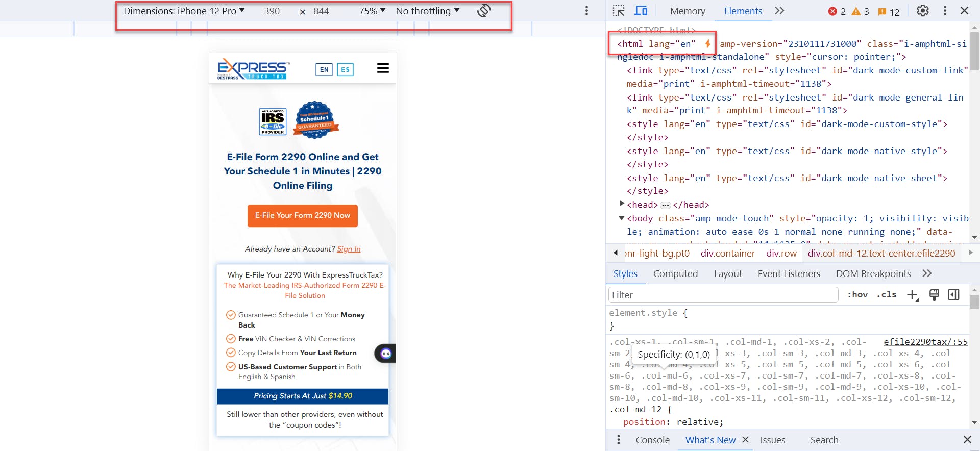Open device toolbar more options menu

coord(586,11)
